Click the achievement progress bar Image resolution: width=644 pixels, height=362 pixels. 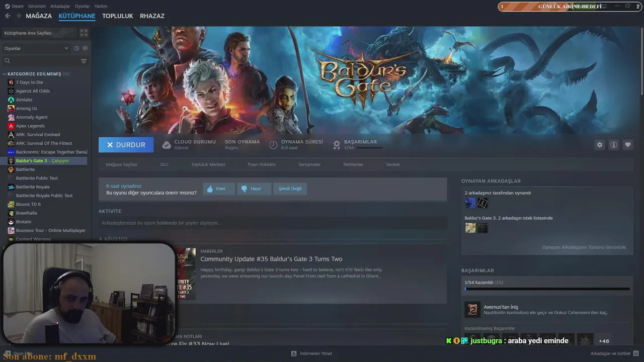547,289
